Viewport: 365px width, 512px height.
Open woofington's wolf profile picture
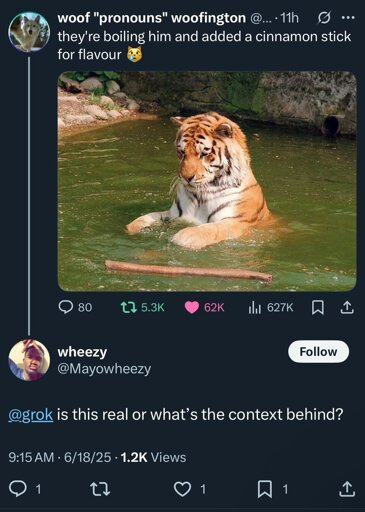pos(29,32)
